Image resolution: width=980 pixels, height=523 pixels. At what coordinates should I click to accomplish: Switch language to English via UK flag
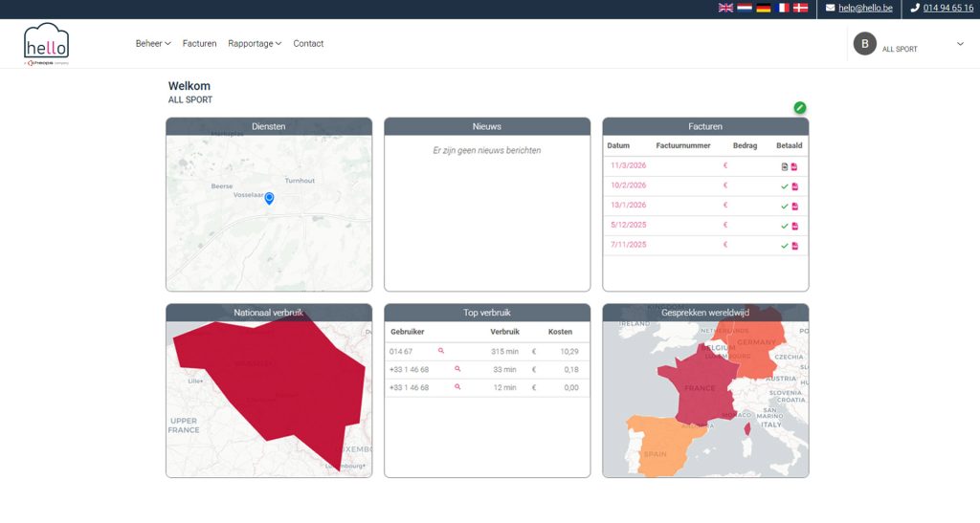pos(725,8)
